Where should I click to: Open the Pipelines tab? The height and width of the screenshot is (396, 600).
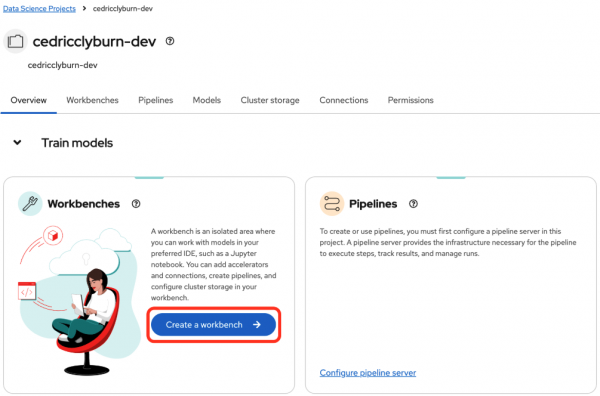click(156, 100)
